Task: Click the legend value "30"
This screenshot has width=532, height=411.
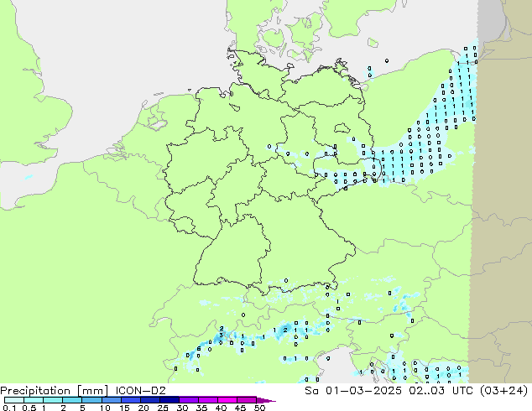Action: point(182,408)
